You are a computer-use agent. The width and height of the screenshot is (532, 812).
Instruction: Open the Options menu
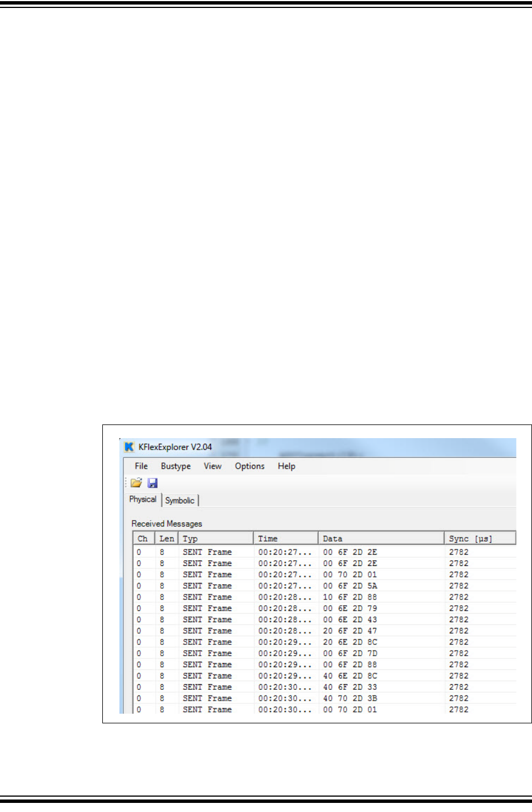[250, 466]
